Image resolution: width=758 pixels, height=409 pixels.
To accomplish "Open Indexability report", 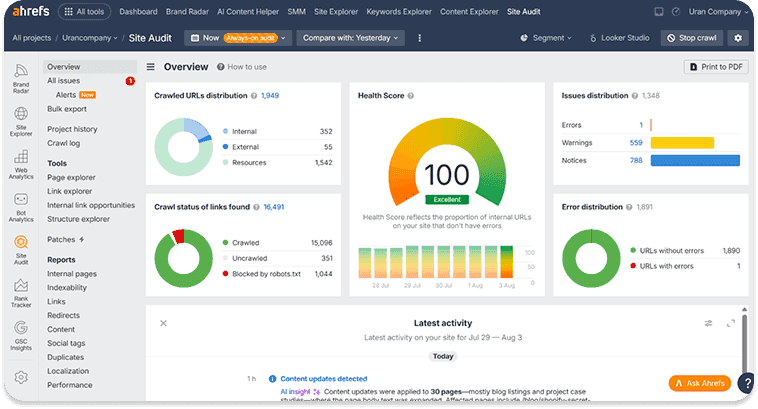I will click(67, 288).
